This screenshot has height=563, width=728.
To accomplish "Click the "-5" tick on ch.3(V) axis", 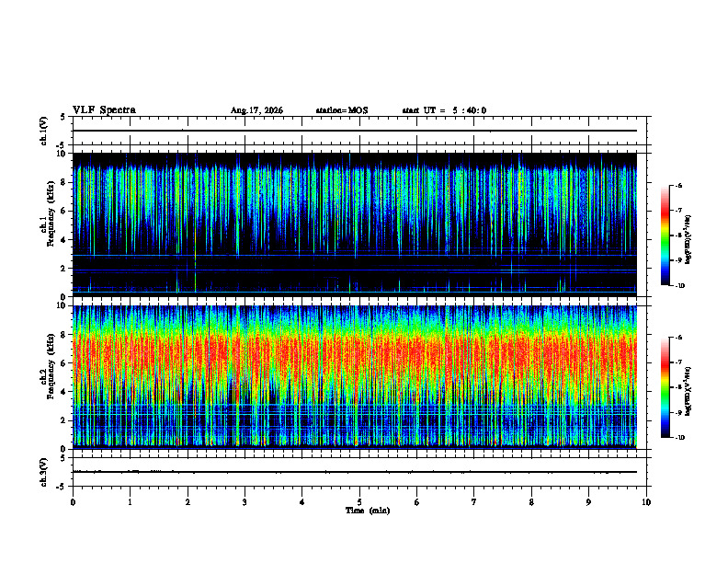I will coord(63,487).
